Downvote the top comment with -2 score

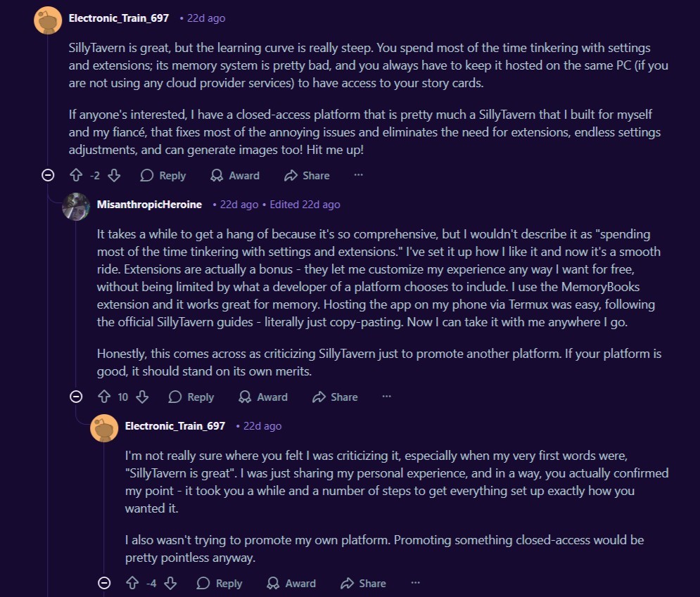pyautogui.click(x=114, y=175)
